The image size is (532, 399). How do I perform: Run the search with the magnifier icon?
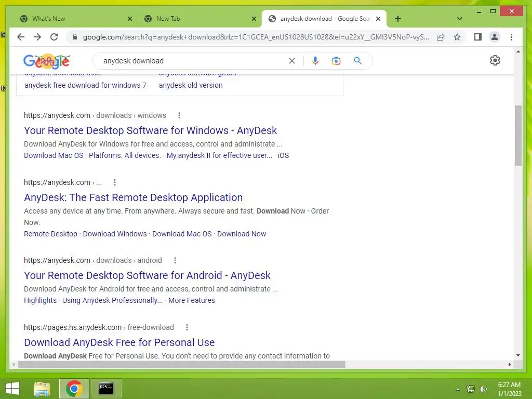pos(357,61)
